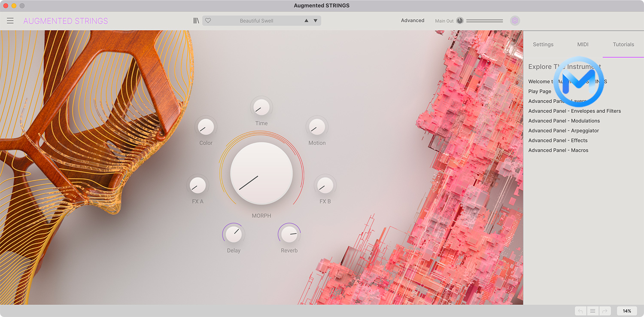Click the 14% CPU meter

click(627, 311)
